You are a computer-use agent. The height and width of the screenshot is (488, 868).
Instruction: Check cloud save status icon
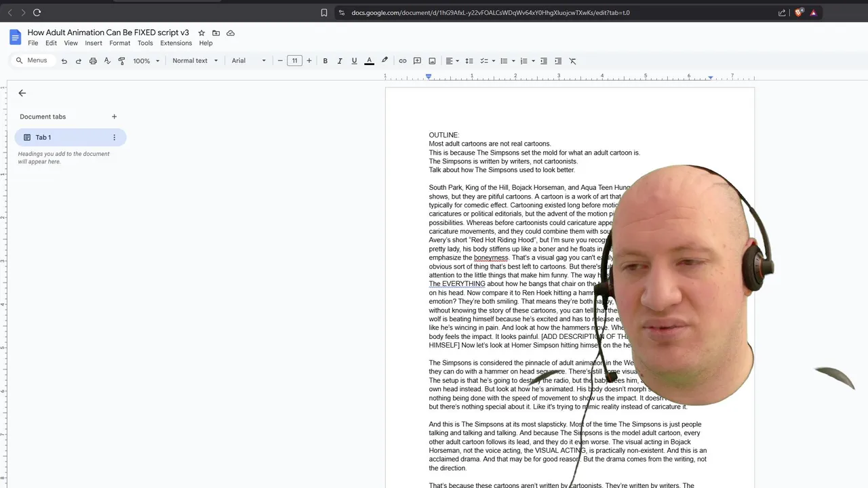(x=231, y=33)
